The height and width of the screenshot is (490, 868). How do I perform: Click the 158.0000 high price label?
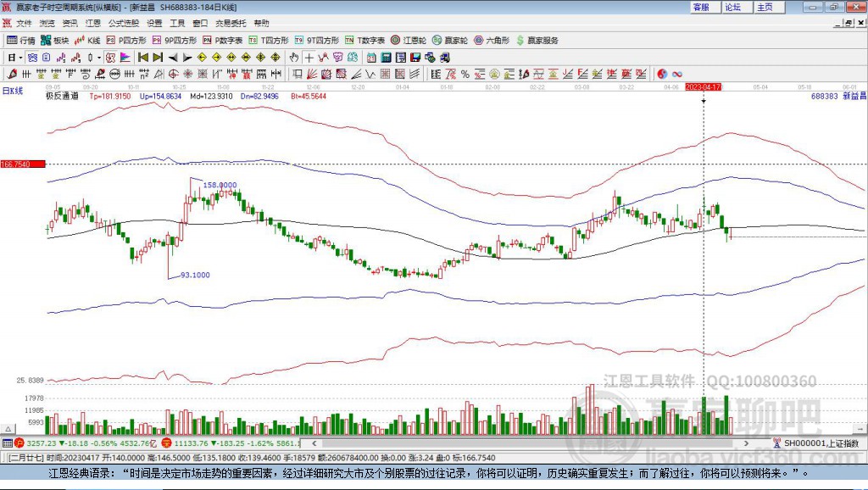220,185
